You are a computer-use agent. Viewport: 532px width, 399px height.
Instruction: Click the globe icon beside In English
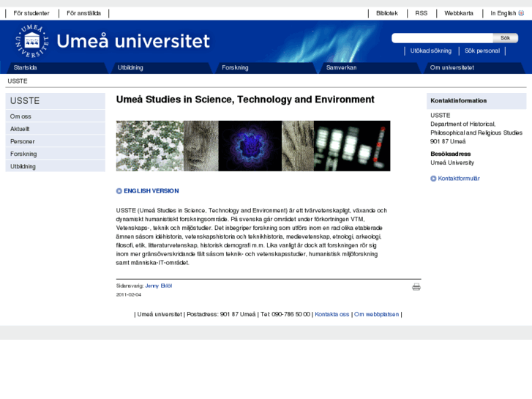point(521,13)
